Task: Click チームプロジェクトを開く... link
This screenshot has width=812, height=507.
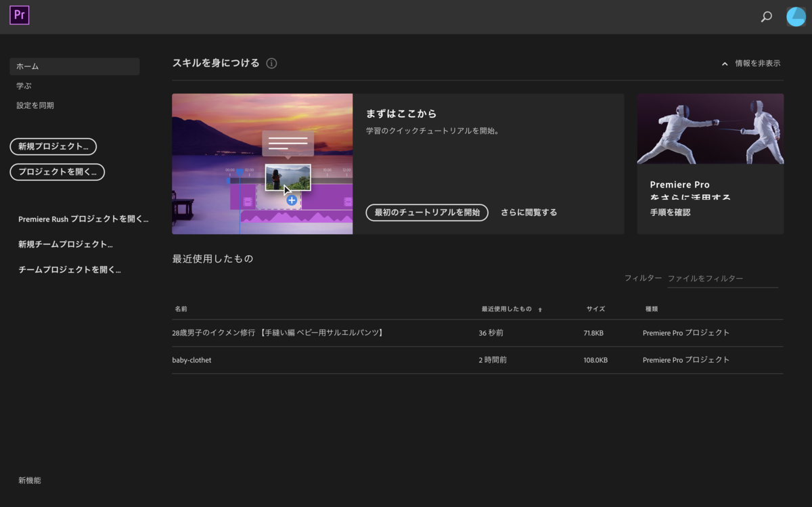Action: 70,269
